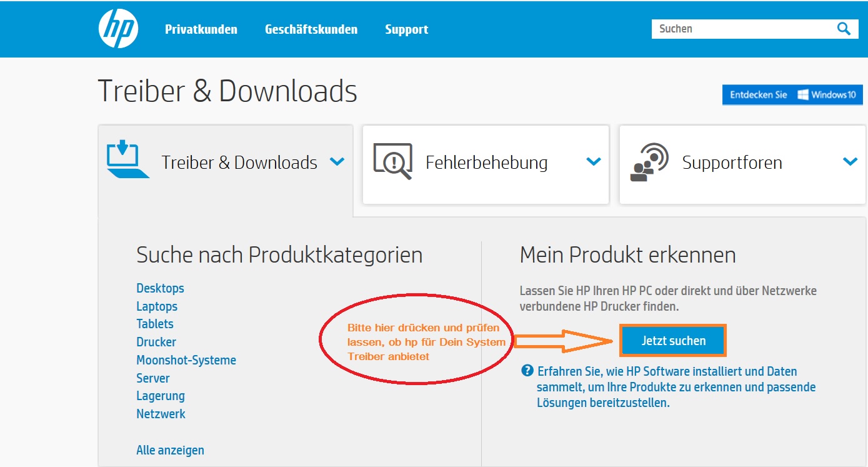
Task: Expand the Treiber & Downloads chevron
Action: (337, 162)
